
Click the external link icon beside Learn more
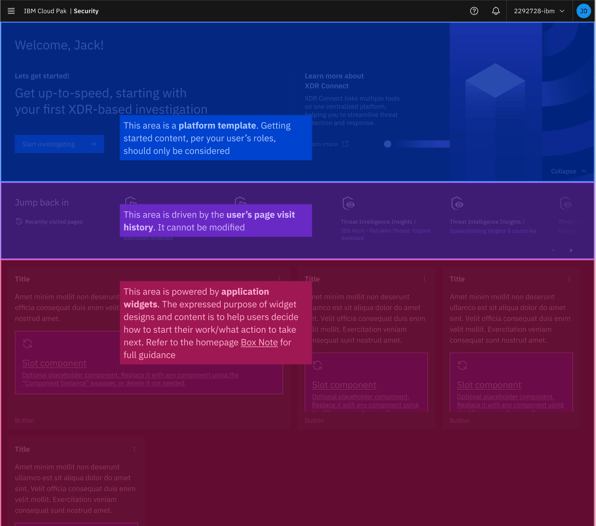pos(345,144)
